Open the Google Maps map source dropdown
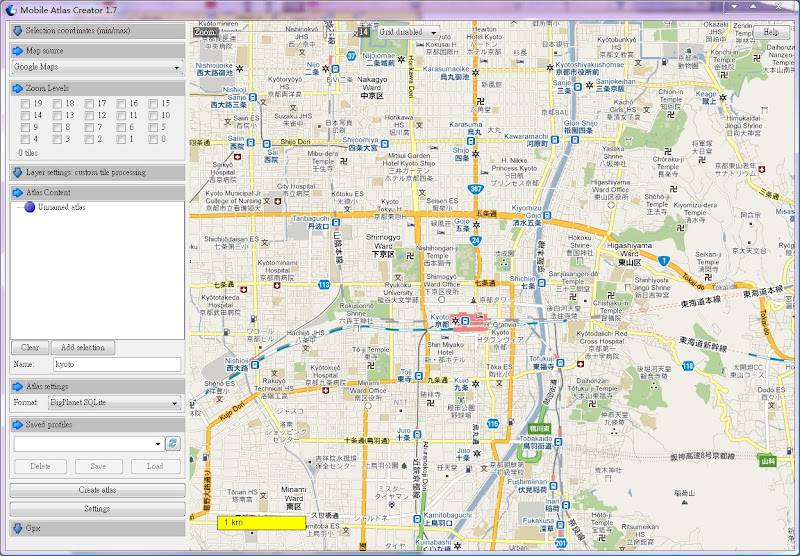Screen dimensions: 800x556 [97, 67]
